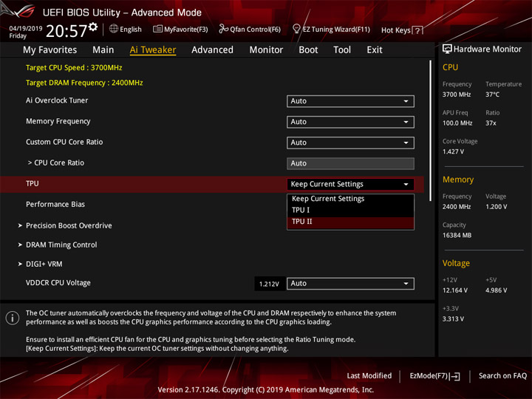Go to the Exit tab
The height and width of the screenshot is (399, 532).
[x=374, y=50]
